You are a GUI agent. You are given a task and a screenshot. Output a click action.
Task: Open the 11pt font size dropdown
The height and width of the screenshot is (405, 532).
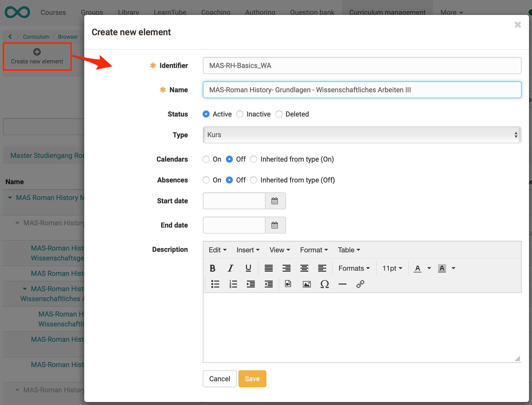point(392,268)
